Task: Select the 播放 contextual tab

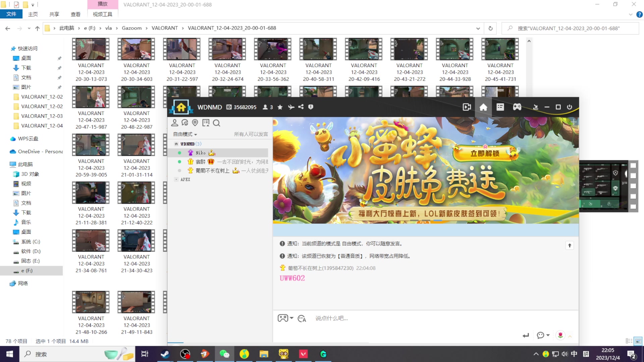Action: (x=103, y=4)
